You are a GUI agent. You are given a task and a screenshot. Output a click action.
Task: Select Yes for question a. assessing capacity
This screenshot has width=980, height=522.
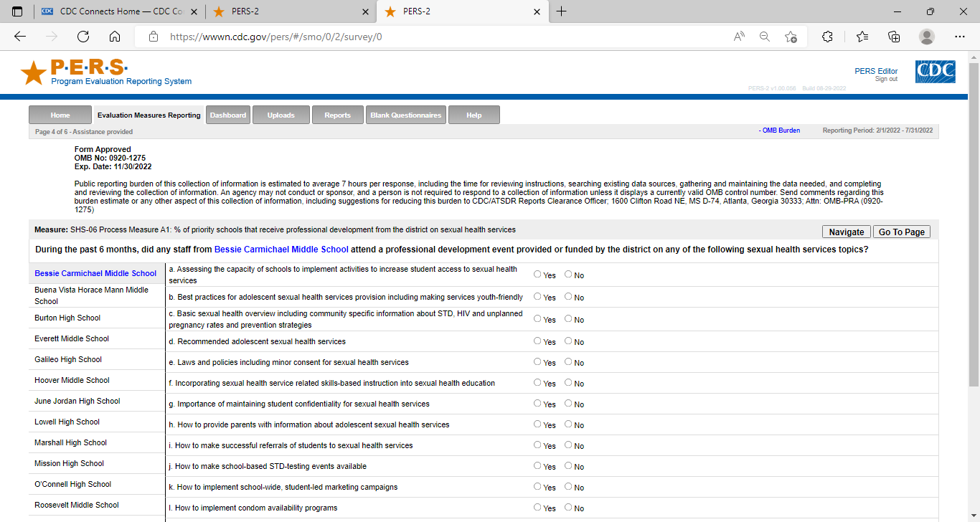pyautogui.click(x=538, y=275)
